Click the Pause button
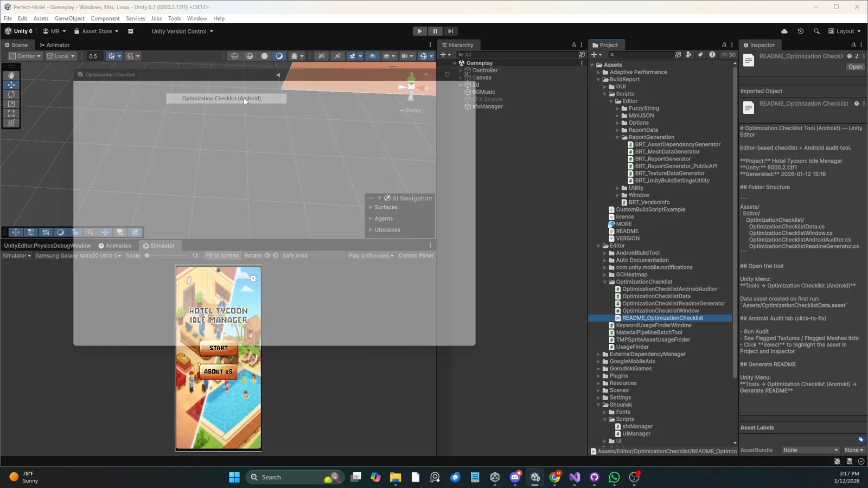This screenshot has width=868, height=488. coord(435,31)
